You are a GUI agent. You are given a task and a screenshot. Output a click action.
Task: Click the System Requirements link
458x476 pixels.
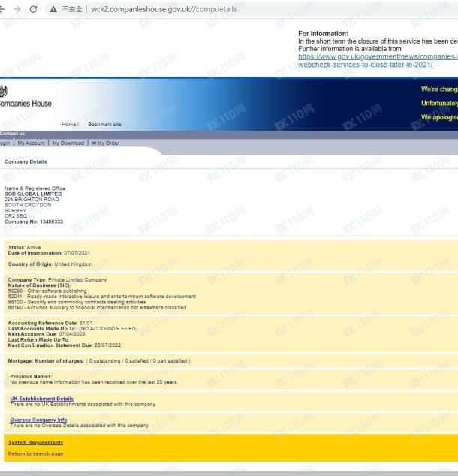click(35, 442)
